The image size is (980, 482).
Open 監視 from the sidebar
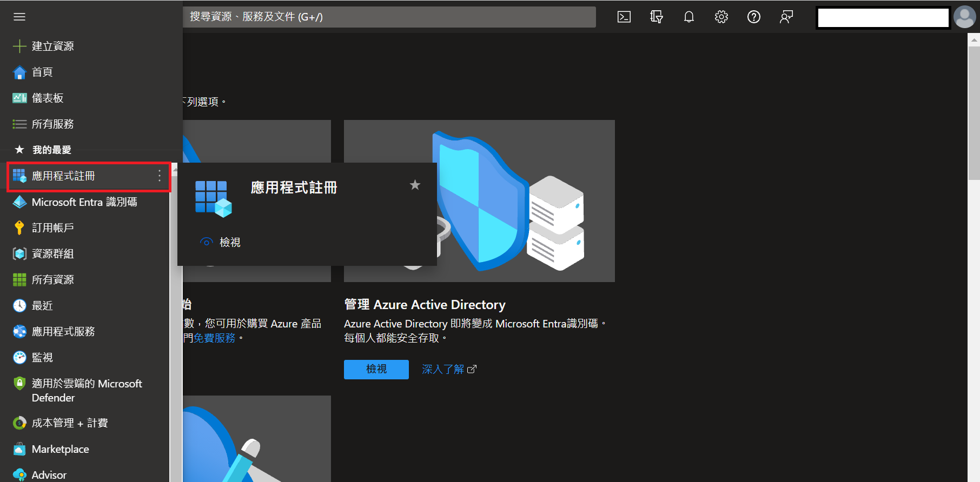(x=42, y=357)
